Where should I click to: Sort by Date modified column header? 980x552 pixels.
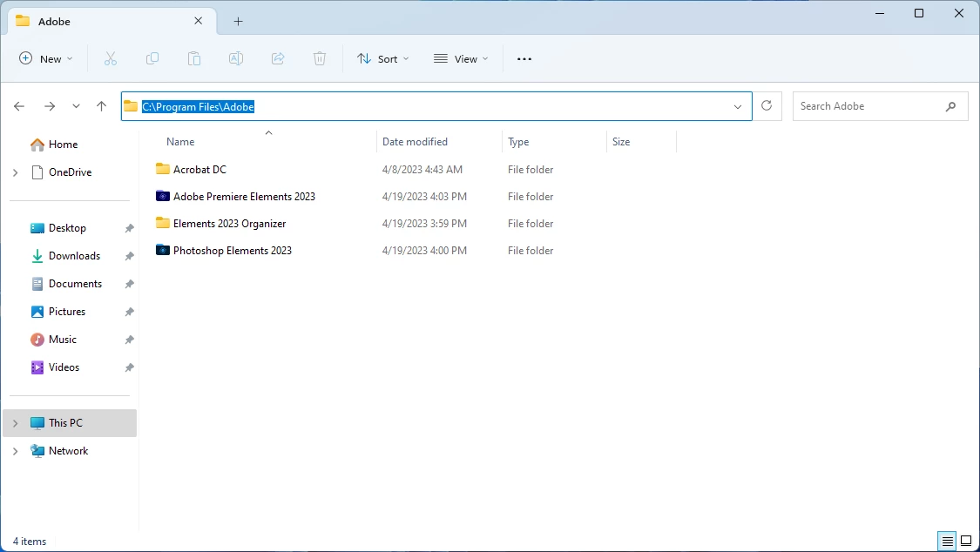pos(415,142)
